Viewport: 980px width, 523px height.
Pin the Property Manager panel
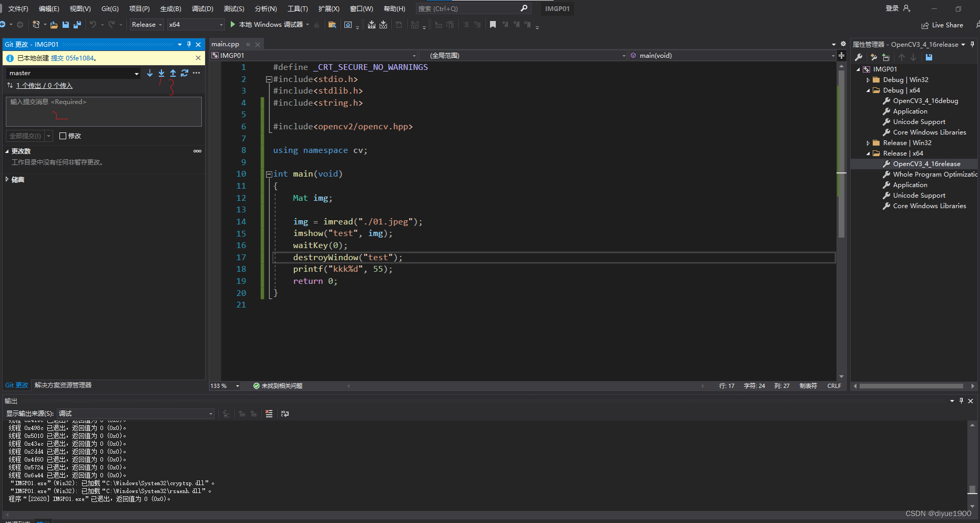973,45
